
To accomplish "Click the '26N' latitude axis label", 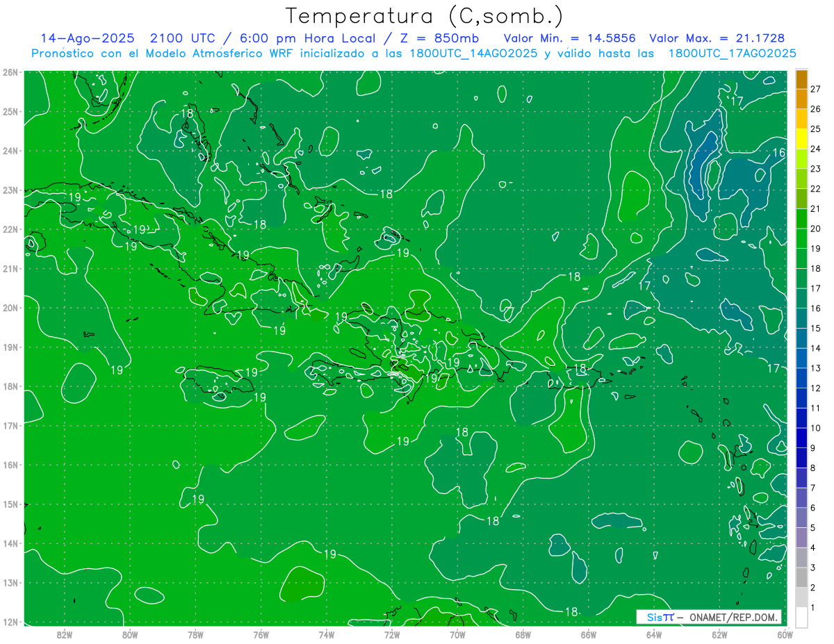I will (10, 72).
